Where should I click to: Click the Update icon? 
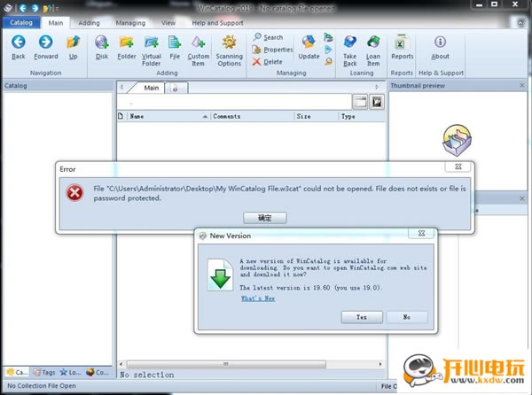[x=309, y=42]
